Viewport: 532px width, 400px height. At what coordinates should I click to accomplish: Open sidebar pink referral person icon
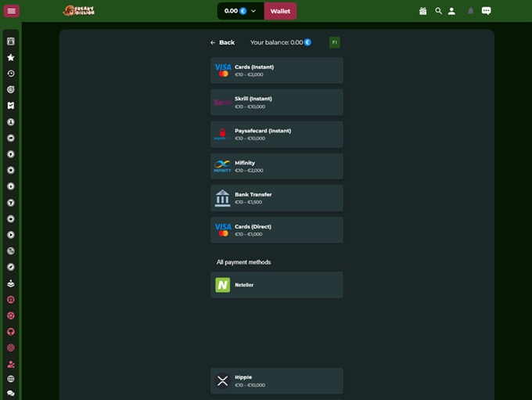tap(11, 364)
